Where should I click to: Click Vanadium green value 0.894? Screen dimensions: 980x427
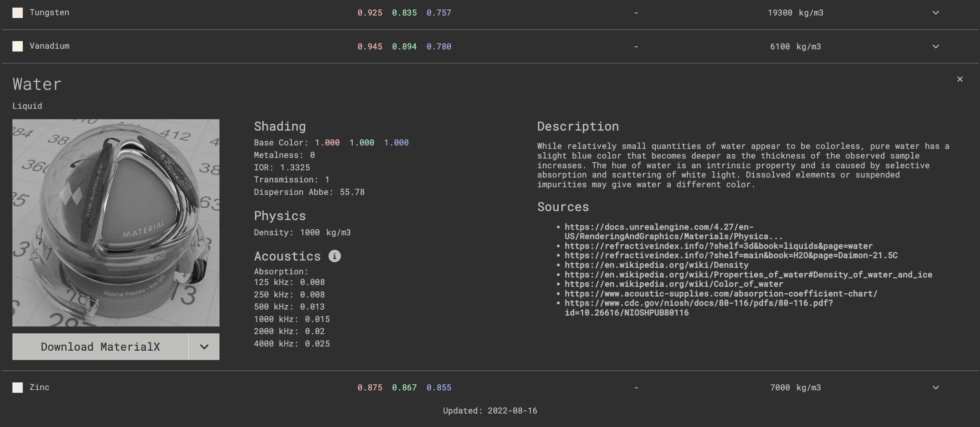coord(404,47)
